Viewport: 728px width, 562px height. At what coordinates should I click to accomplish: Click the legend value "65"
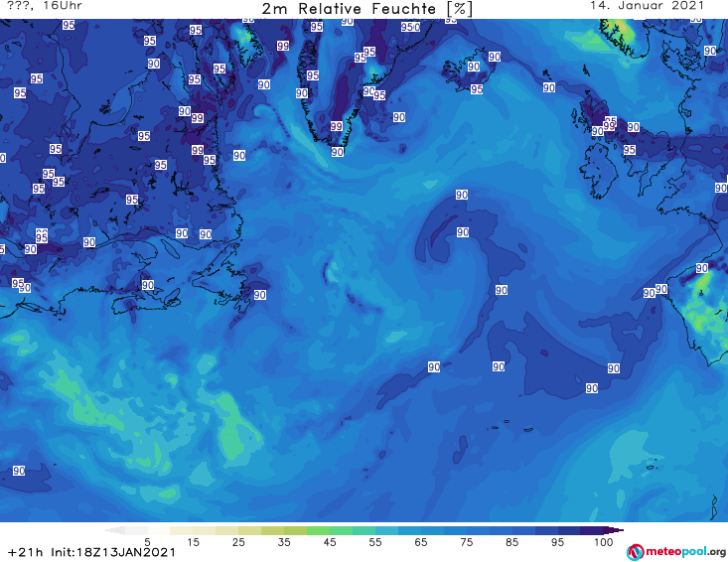coord(421,542)
